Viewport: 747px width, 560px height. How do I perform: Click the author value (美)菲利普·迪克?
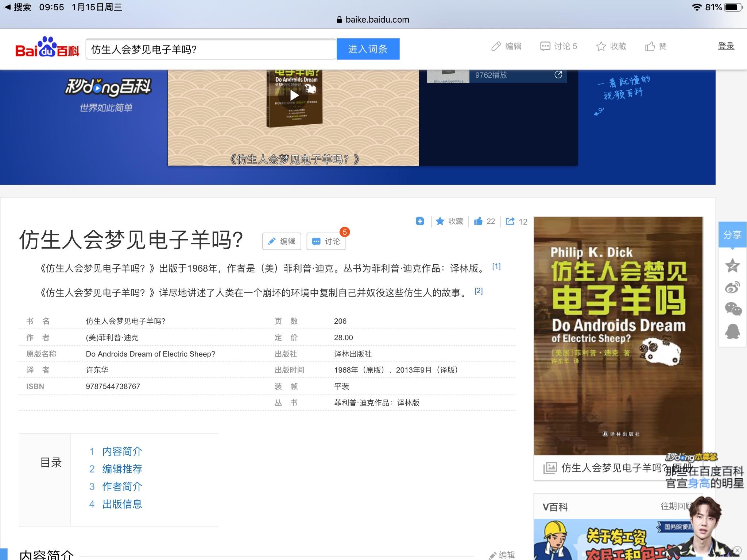[112, 338]
